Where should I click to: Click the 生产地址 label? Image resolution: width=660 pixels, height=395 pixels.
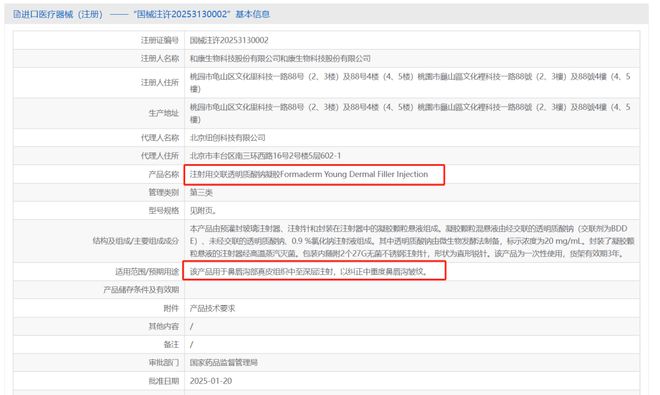164,113
